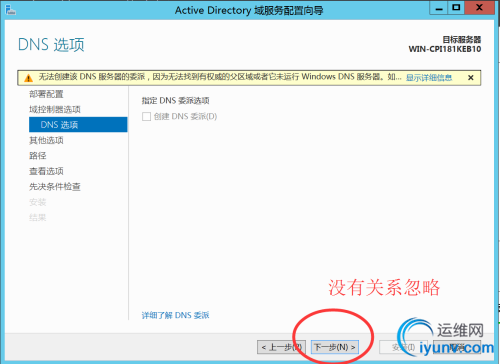
Task: Click the server name WIN-CPI181KEB10
Action: coord(445,49)
